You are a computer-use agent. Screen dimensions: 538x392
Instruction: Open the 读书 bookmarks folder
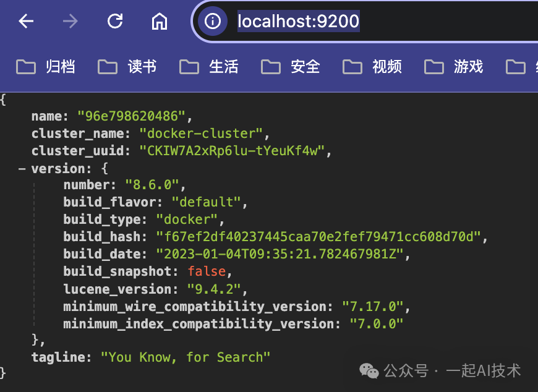coord(127,67)
